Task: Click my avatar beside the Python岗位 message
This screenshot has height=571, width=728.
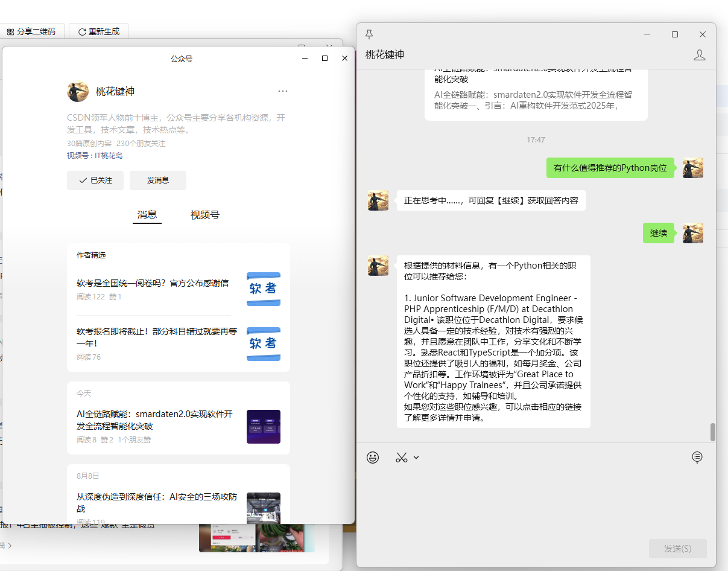Action: click(693, 168)
